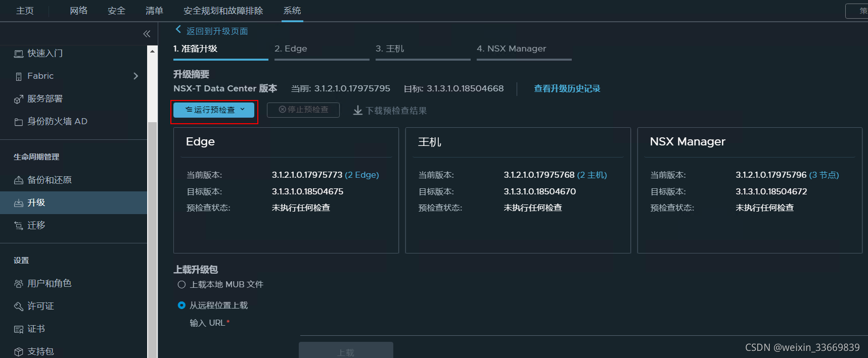Open the 系统 top menu
The height and width of the screenshot is (358, 868).
tap(292, 11)
